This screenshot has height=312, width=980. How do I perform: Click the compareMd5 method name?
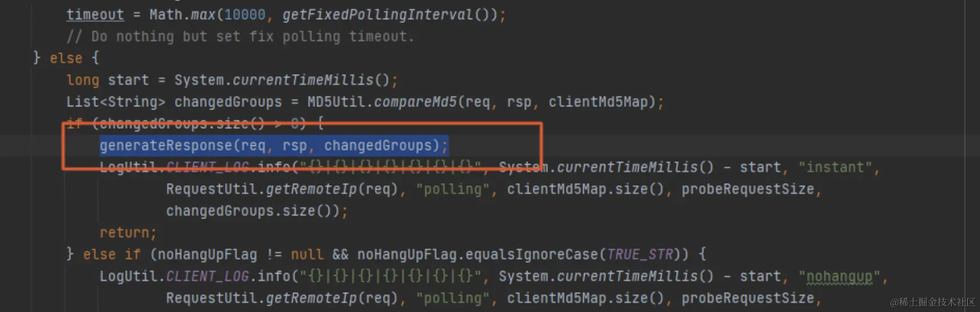[x=415, y=102]
